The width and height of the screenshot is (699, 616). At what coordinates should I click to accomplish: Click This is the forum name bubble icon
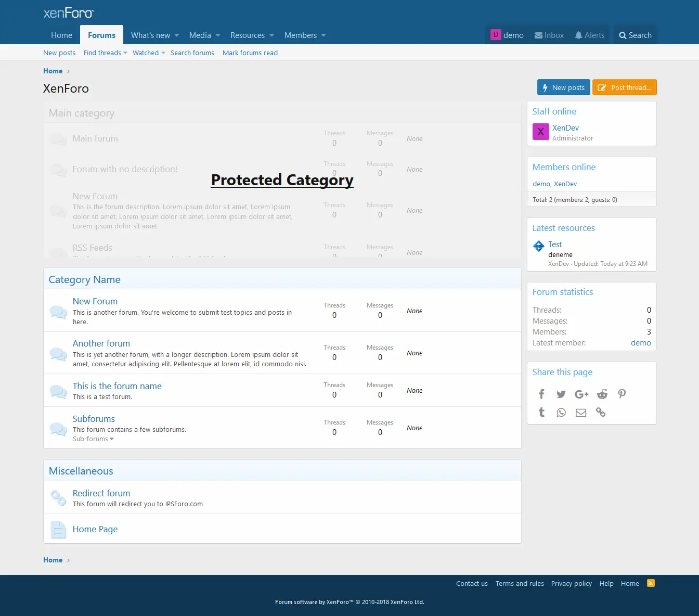coord(58,391)
